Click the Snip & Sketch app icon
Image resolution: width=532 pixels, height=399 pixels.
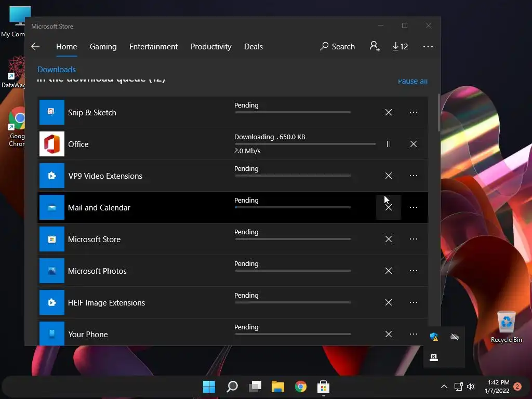tap(52, 112)
